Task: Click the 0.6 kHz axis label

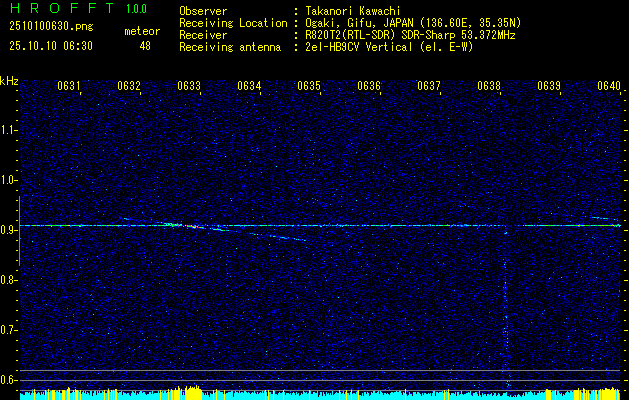Action: pos(8,380)
